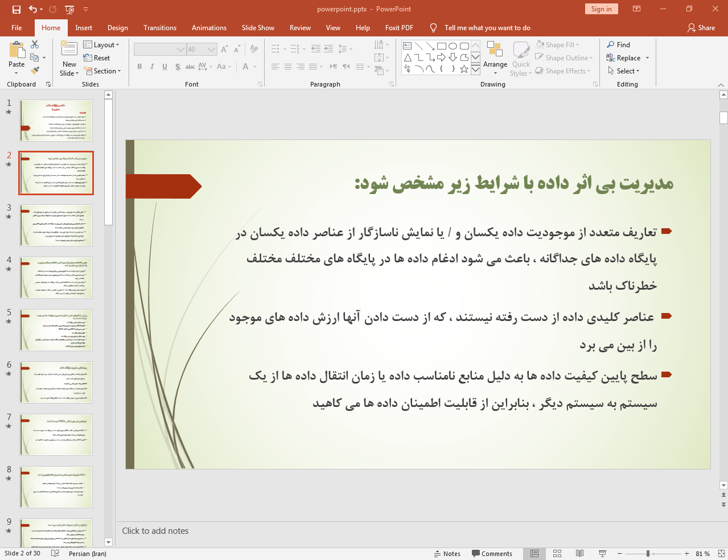The height and width of the screenshot is (560, 728).
Task: Open Reading View from status bar
Action: pos(579,553)
